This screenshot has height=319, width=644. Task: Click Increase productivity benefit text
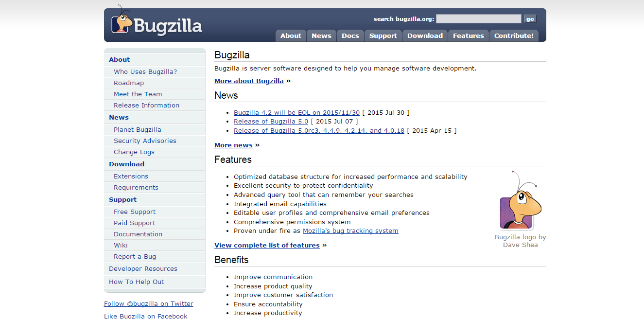tap(268, 313)
